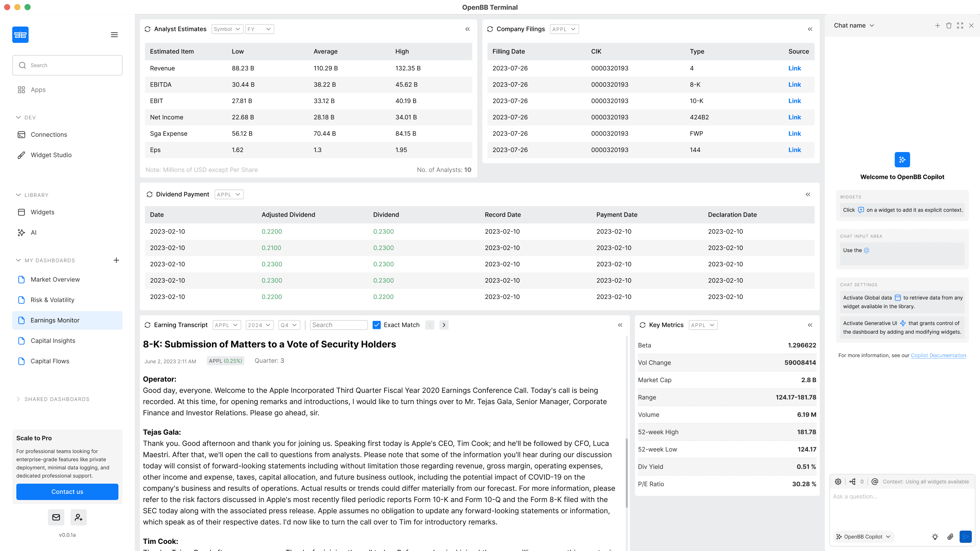Collapse the DEV sidebar section

(18, 117)
